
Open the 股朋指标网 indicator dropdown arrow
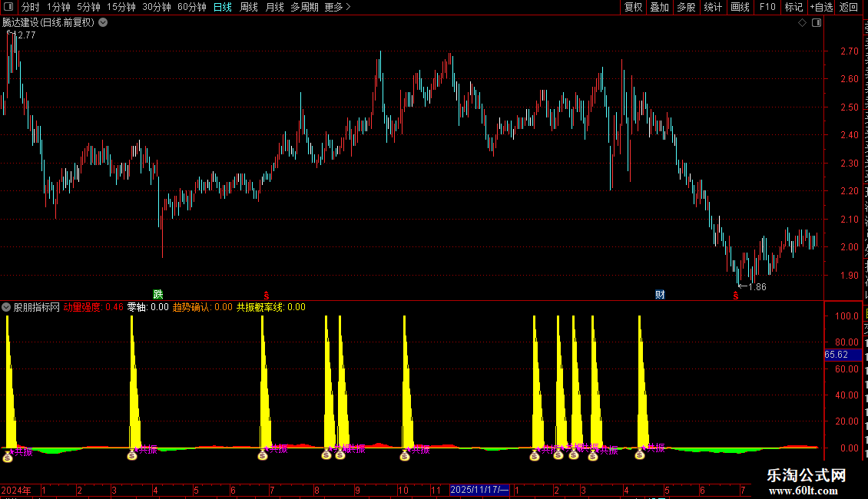[x=6, y=307]
